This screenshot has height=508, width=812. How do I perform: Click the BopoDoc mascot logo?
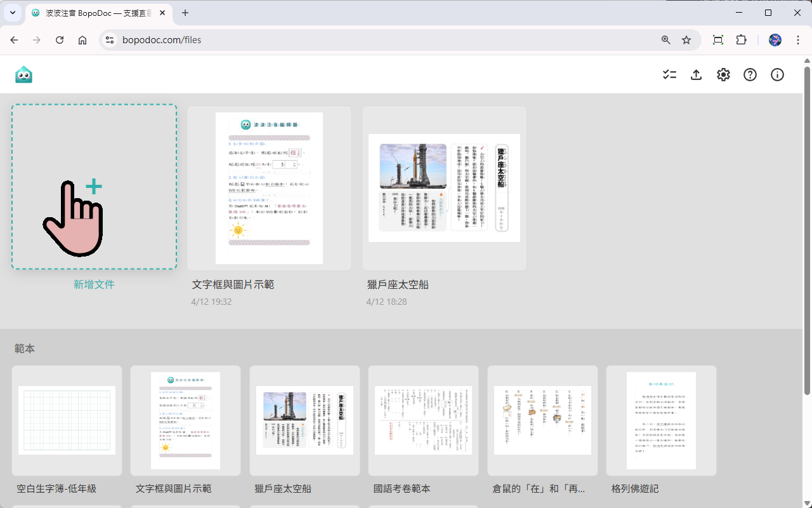point(24,74)
